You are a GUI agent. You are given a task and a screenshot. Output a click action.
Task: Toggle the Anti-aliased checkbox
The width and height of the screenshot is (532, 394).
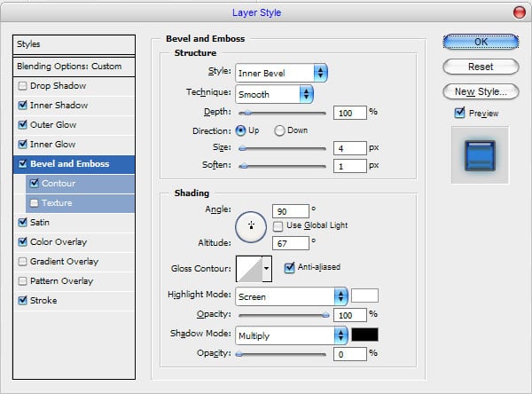[x=289, y=267]
